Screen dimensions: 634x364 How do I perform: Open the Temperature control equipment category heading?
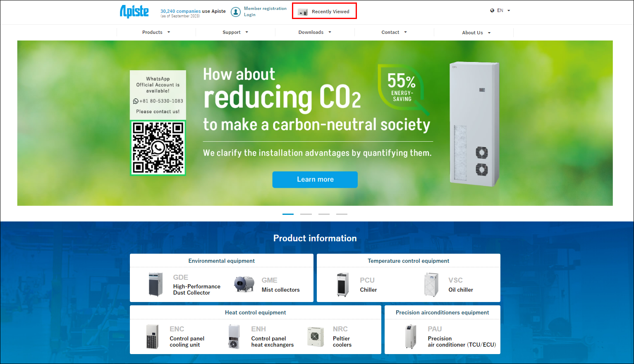pyautogui.click(x=409, y=261)
